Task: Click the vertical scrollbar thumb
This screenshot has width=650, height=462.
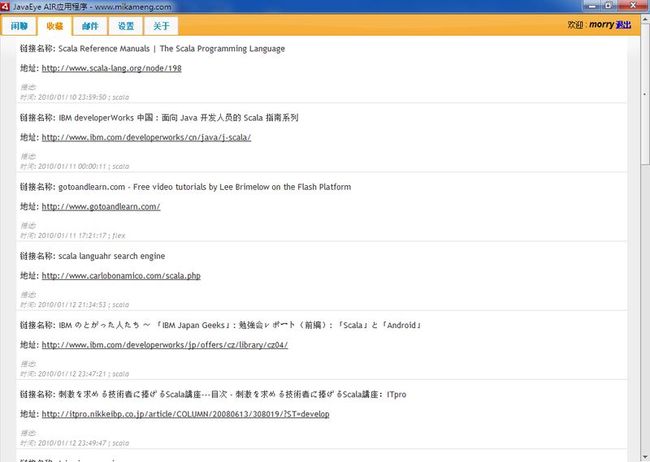Action: click(x=645, y=93)
